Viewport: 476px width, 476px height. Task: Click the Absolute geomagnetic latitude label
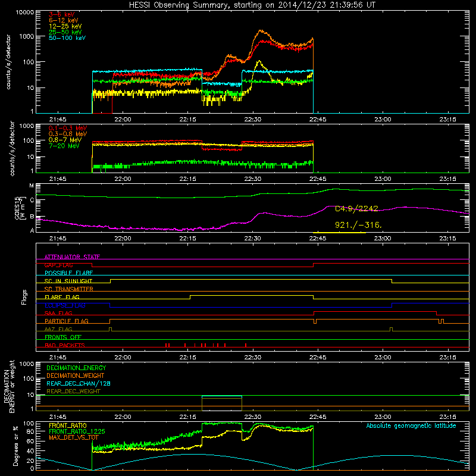coord(411,425)
